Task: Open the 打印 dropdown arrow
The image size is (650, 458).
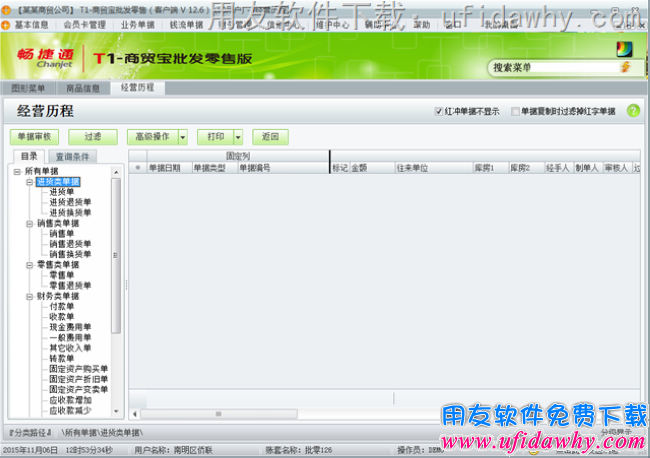Action: click(238, 137)
